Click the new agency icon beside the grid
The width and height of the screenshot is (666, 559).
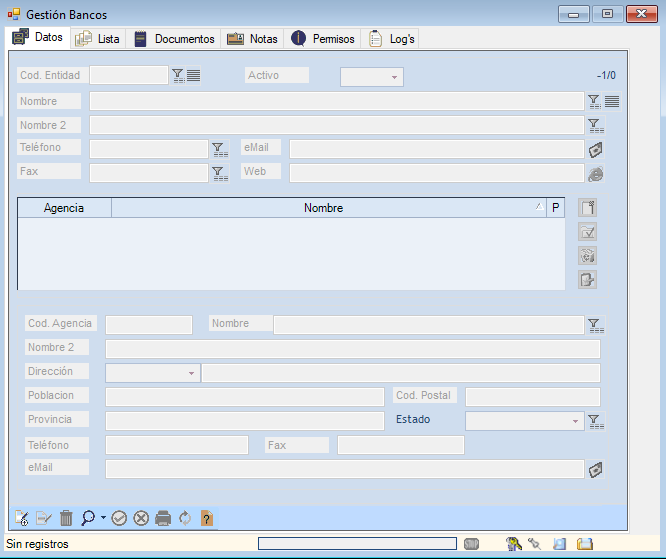click(588, 208)
